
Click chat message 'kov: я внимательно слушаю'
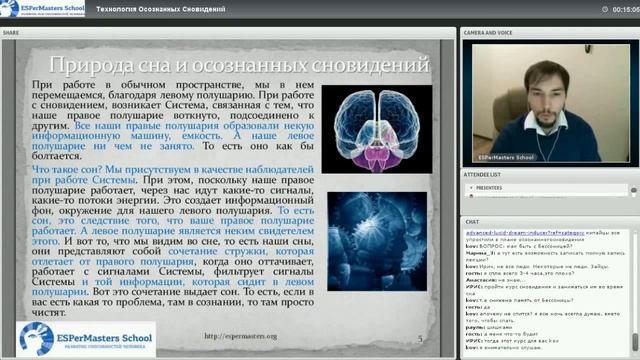click(504, 348)
